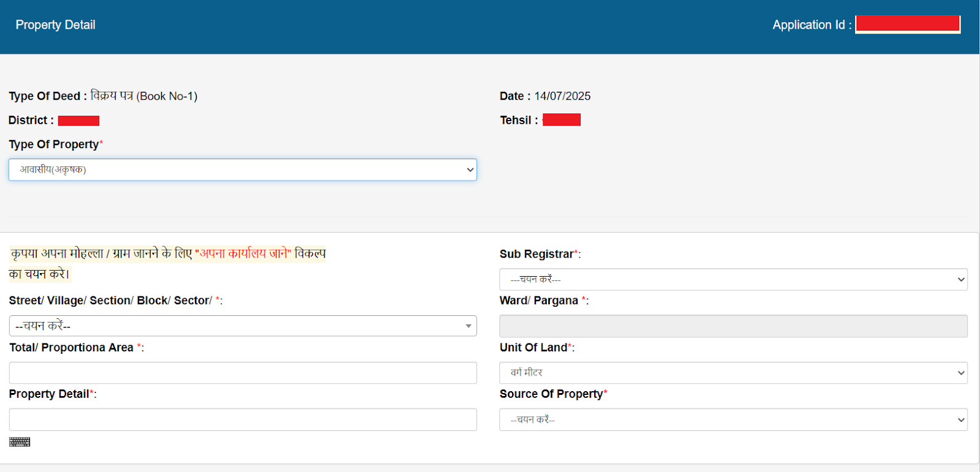Open the Type Of Property dropdown
Viewport: 980px width, 472px height.
click(243, 170)
